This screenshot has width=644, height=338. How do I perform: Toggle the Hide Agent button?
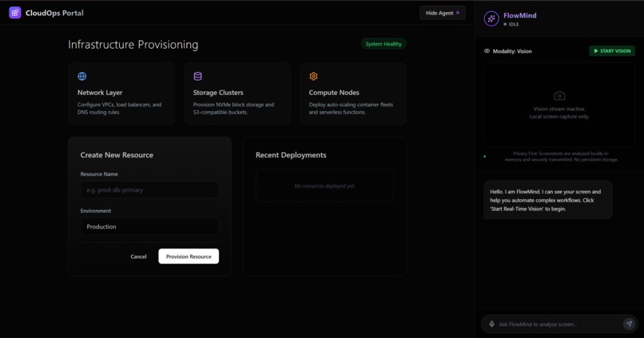pos(443,13)
